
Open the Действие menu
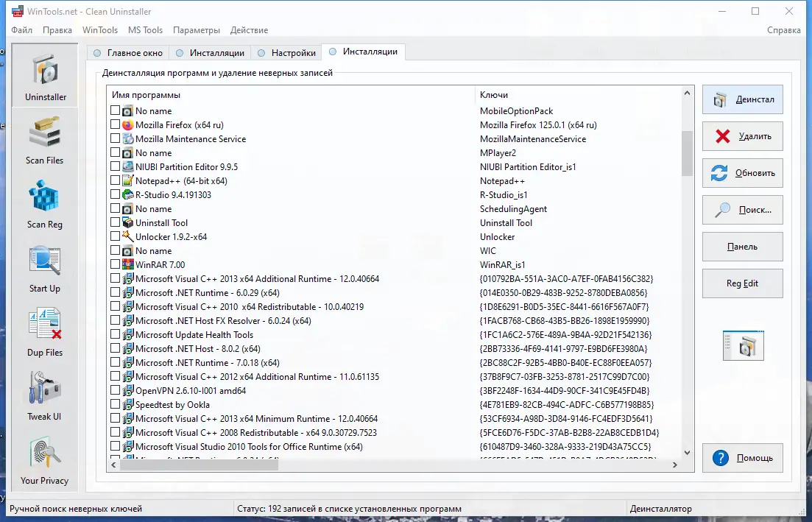[x=249, y=30]
